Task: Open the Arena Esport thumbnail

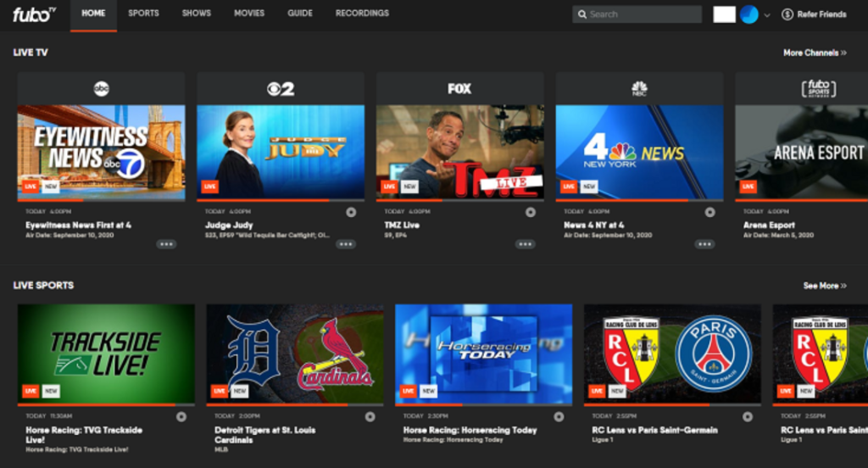Action: point(802,152)
